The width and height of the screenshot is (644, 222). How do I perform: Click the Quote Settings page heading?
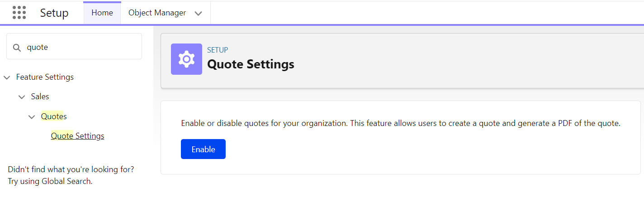tap(251, 64)
